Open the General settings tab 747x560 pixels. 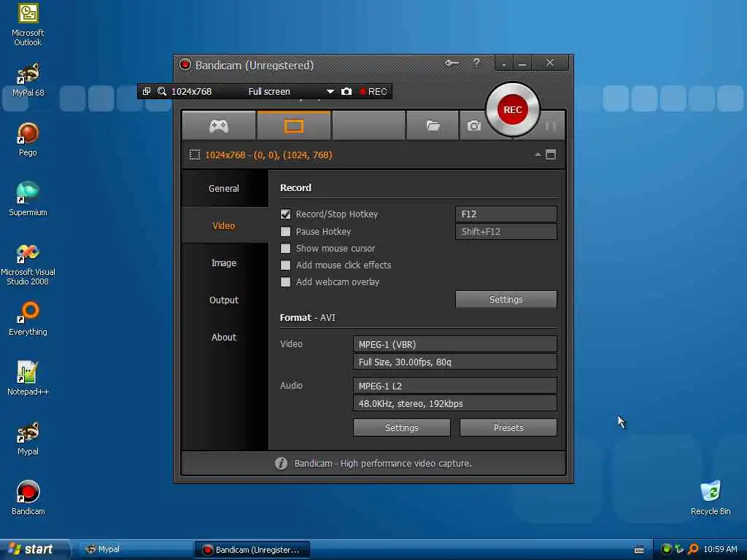coord(224,189)
